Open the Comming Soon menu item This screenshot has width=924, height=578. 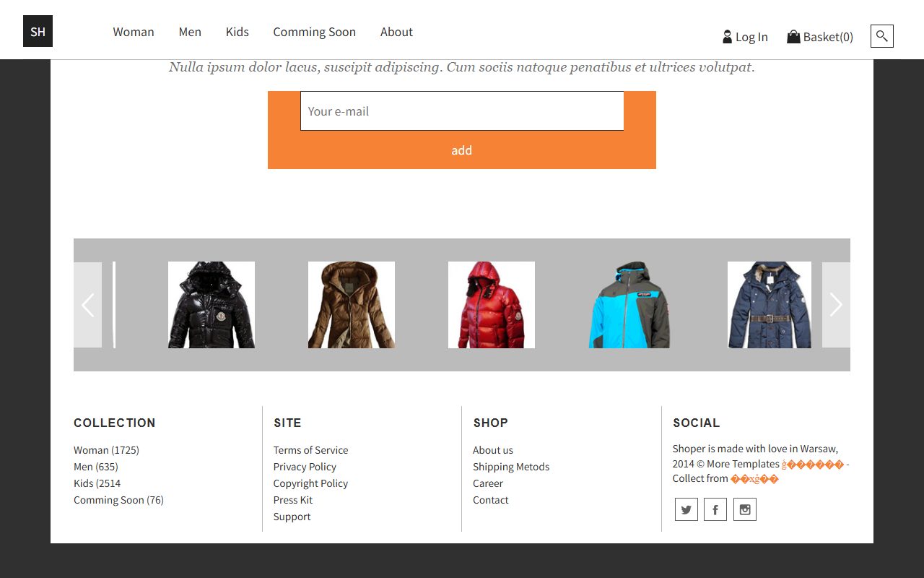314,32
